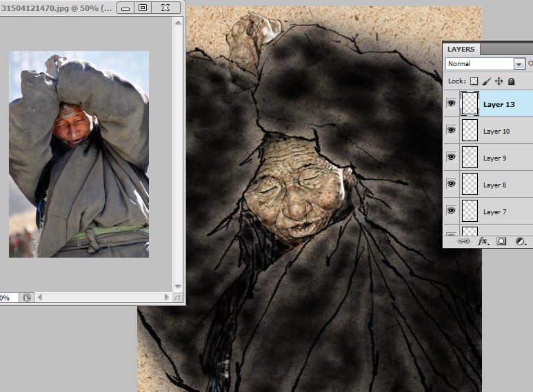Toggle lock image pixels brush icon

pyautogui.click(x=486, y=81)
